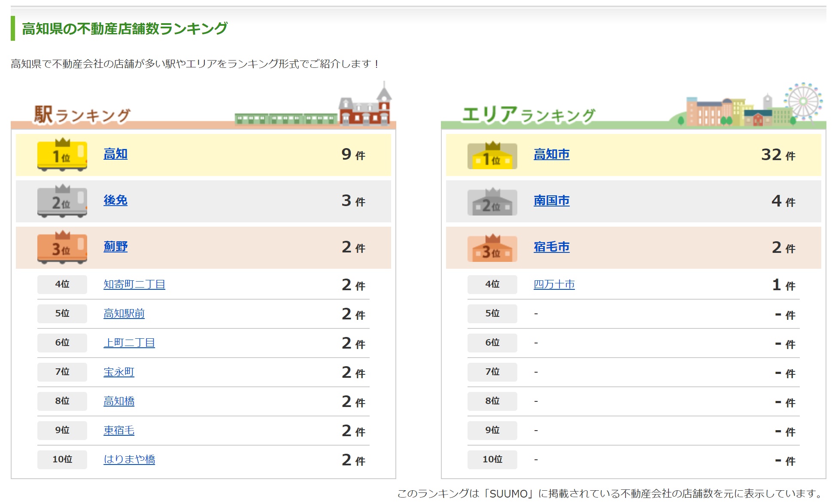Click the silver 2位 train badge icon
Screen dimensions: 832x504
[x=62, y=201]
